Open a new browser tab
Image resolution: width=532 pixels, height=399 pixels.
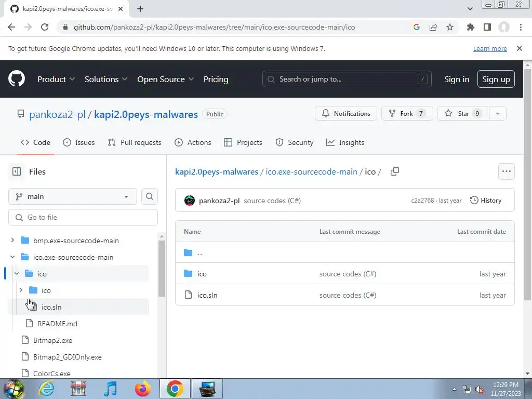140,9
